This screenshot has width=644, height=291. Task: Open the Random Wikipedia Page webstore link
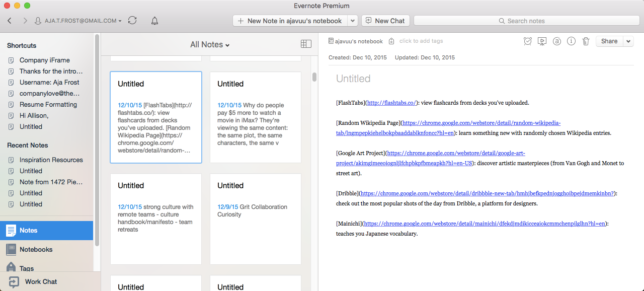448,128
